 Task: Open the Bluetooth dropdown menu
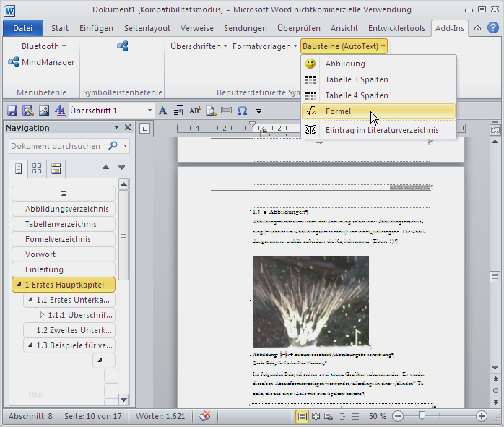[44, 46]
